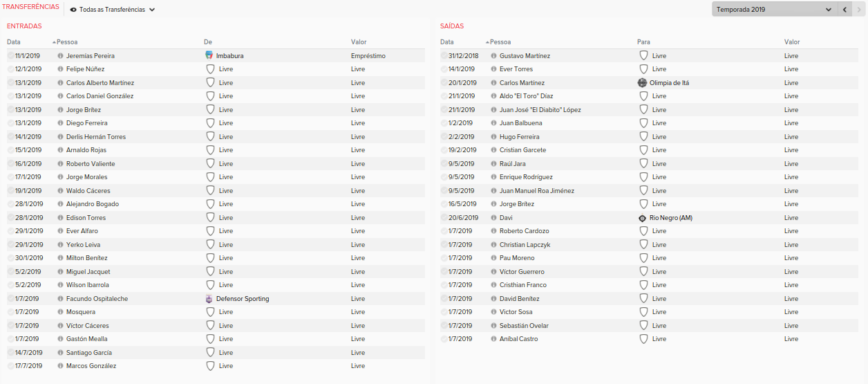
Task: Open info icon beside Juan Balbuena
Action: [493, 123]
